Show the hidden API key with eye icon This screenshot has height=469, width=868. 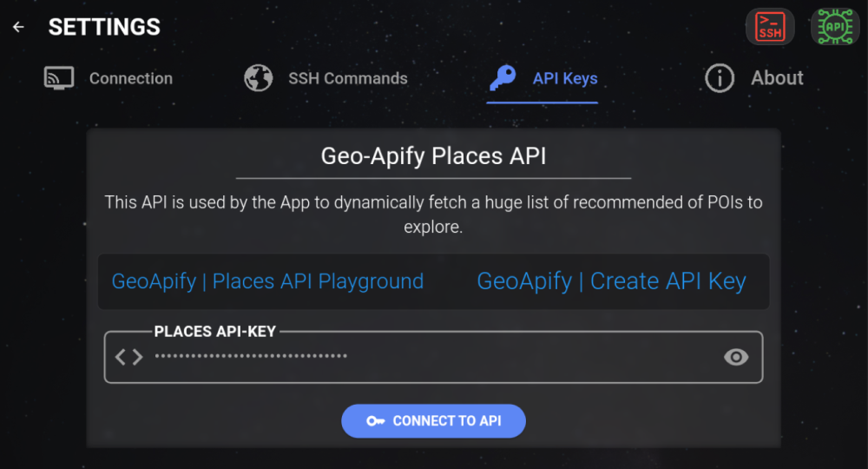(736, 357)
